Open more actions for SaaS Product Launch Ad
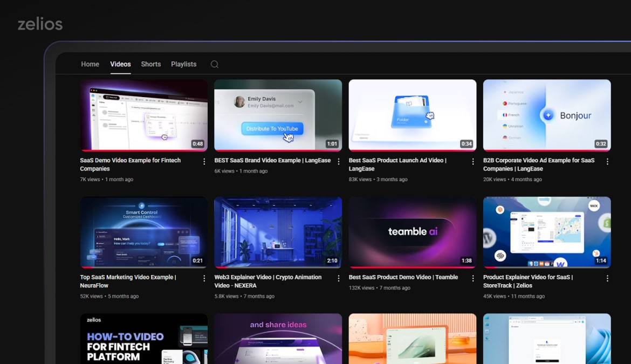Image resolution: width=631 pixels, height=364 pixels. [473, 161]
